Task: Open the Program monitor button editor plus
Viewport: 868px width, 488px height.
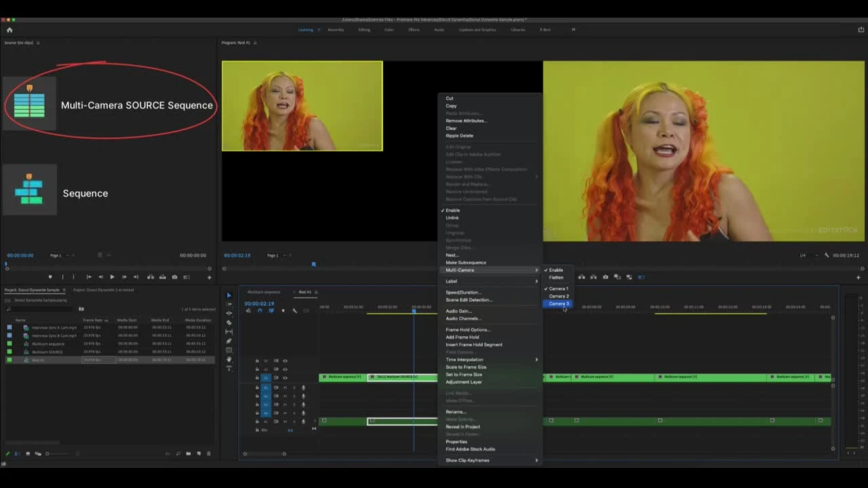Action: 858,277
